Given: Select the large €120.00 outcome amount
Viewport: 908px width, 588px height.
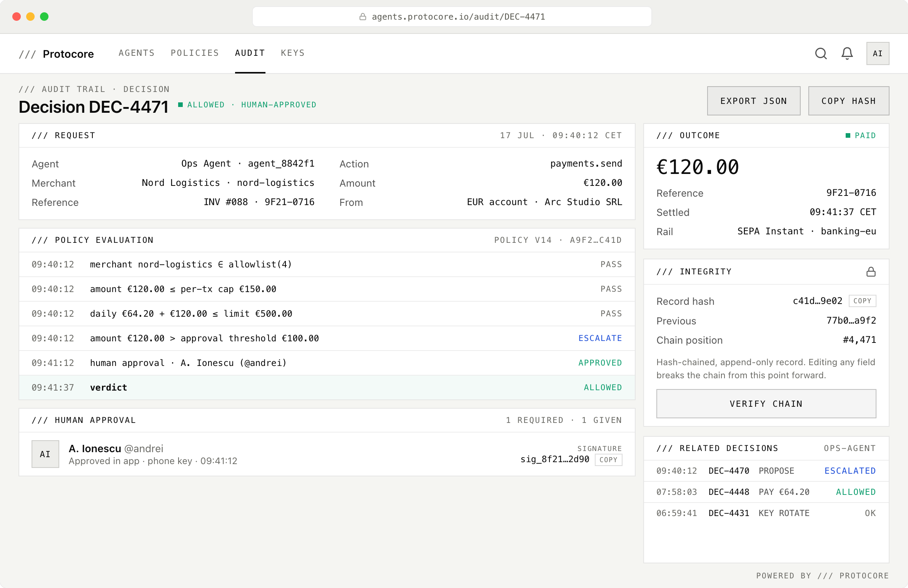Looking at the screenshot, I should 698,167.
